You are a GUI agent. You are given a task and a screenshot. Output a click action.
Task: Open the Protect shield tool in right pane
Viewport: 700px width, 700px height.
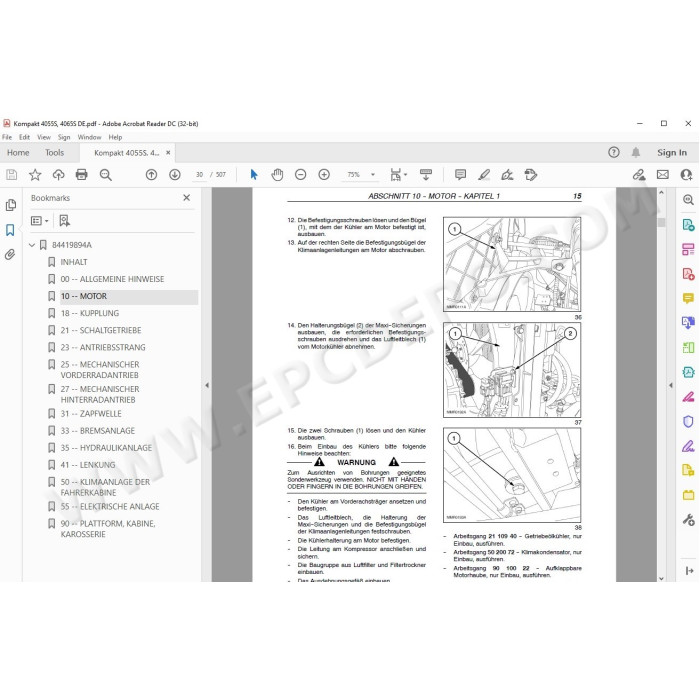point(688,421)
